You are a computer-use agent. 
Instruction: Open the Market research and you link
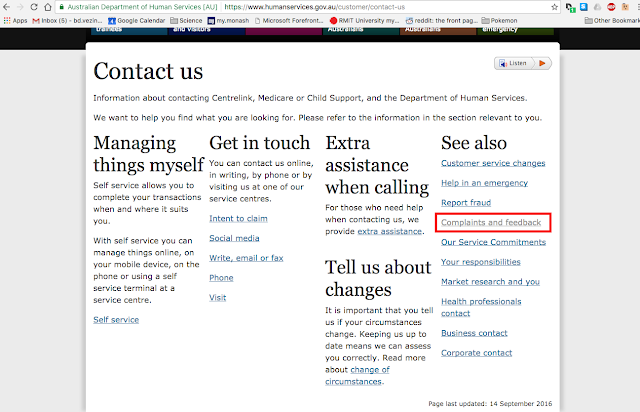pos(491,282)
